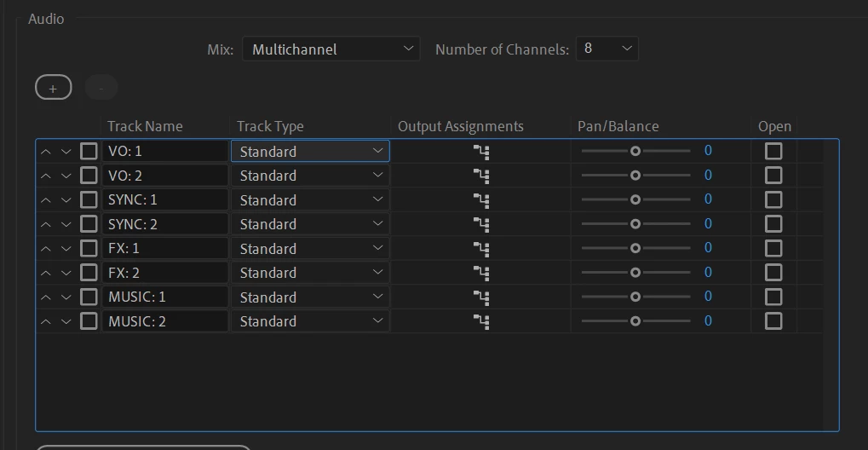Edit the SYNC: 2 track name field
This screenshot has height=450, width=868.
pyautogui.click(x=165, y=224)
